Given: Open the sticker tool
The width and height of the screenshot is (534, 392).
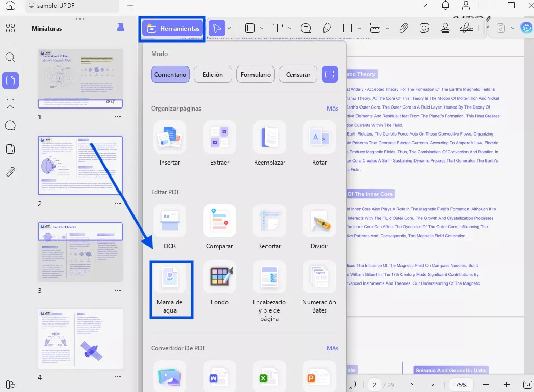Looking at the screenshot, I should (x=424, y=28).
